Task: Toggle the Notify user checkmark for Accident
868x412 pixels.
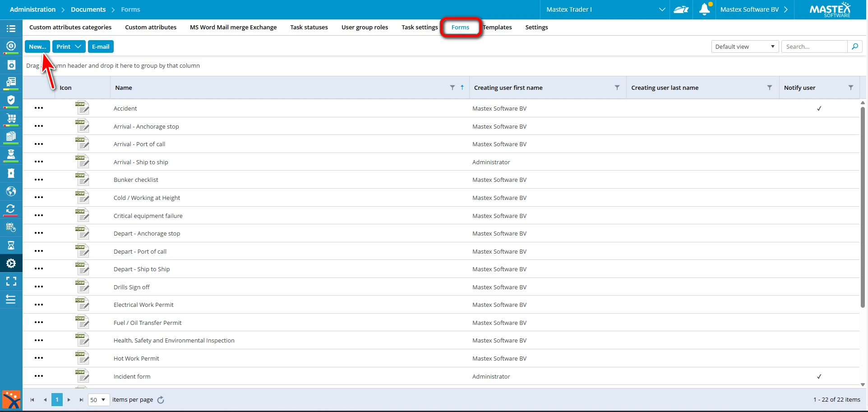Action: click(x=819, y=108)
